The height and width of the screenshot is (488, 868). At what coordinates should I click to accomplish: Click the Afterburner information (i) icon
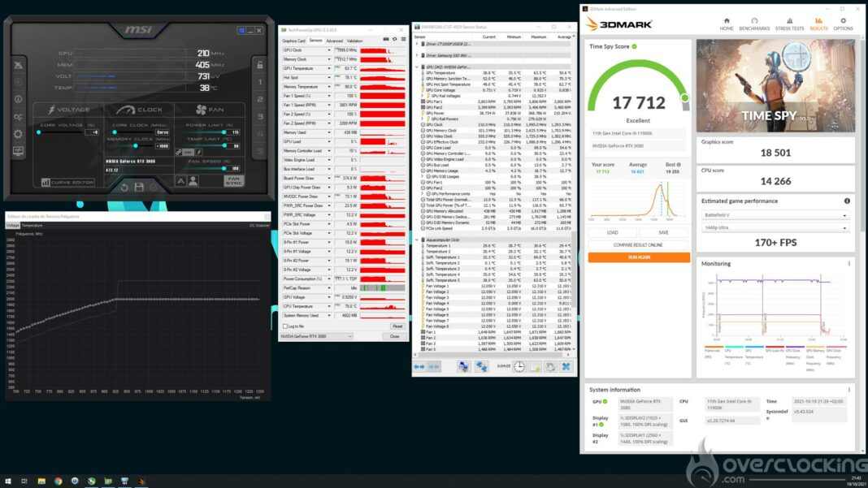[x=18, y=99]
